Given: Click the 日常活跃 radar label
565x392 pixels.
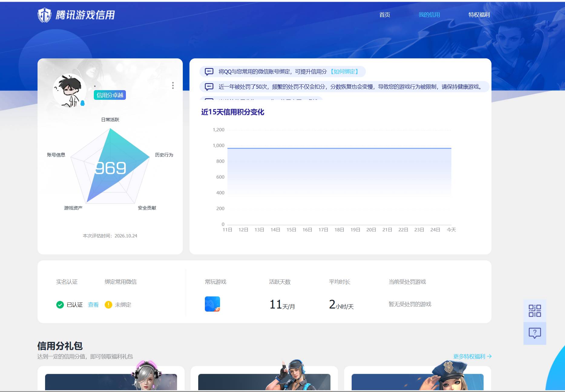Looking at the screenshot, I should tap(110, 120).
